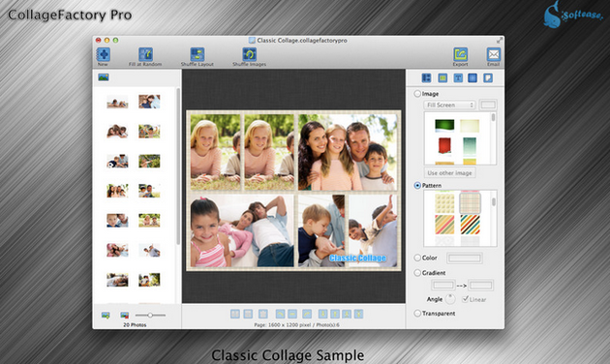Switch to the layout settings tab icon
This screenshot has height=364, width=610.
[x=426, y=78]
